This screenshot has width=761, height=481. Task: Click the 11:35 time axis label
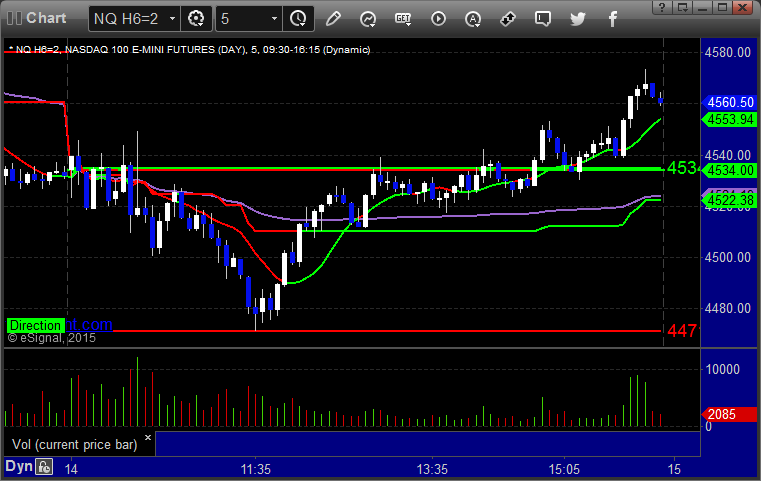click(256, 469)
